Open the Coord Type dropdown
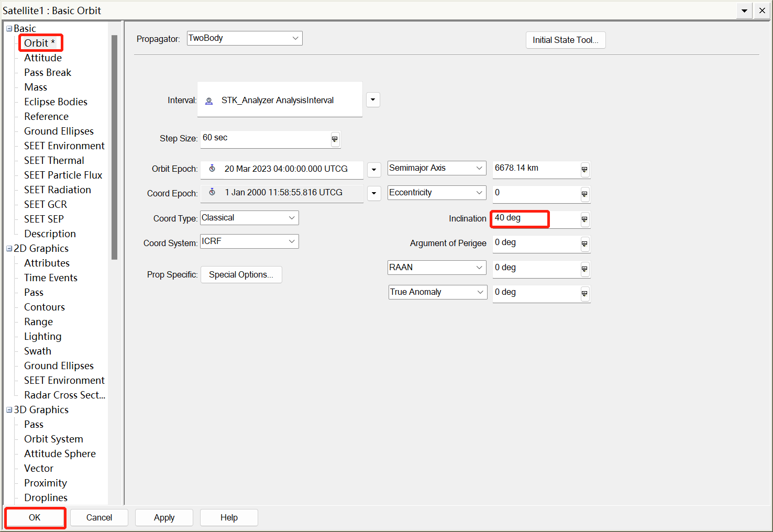 [249, 218]
